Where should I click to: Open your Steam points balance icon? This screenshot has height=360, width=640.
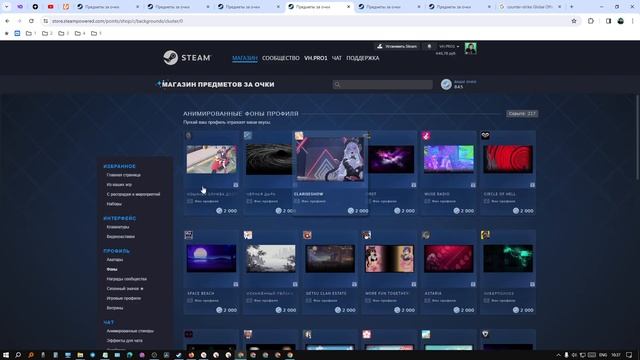pos(446,84)
